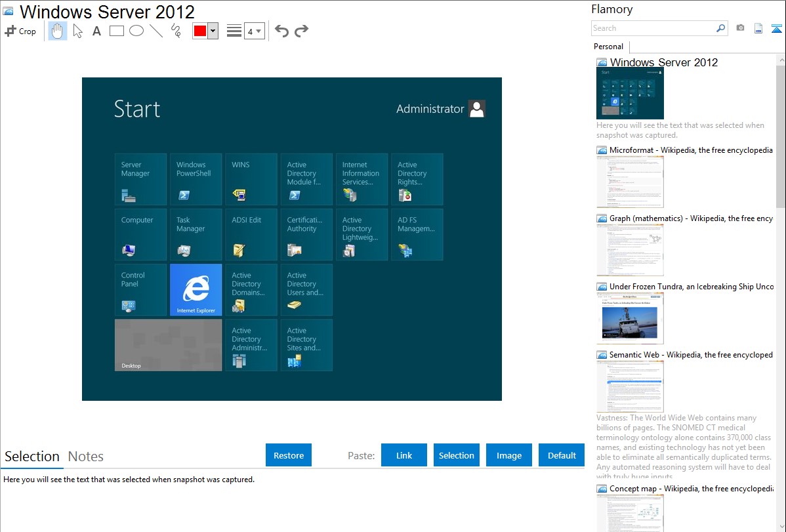Click the Computer tile in snapshot
Image resolution: width=786 pixels, height=532 pixels.
[x=141, y=235]
